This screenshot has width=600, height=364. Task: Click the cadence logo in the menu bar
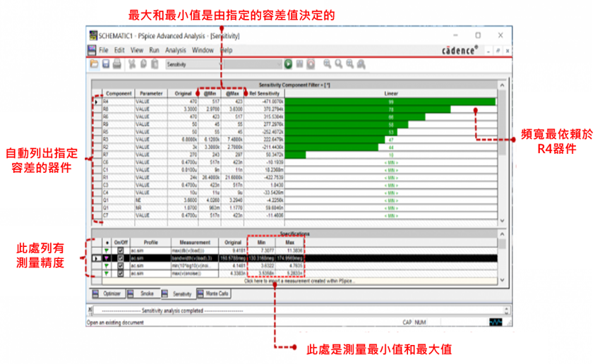tap(460, 50)
